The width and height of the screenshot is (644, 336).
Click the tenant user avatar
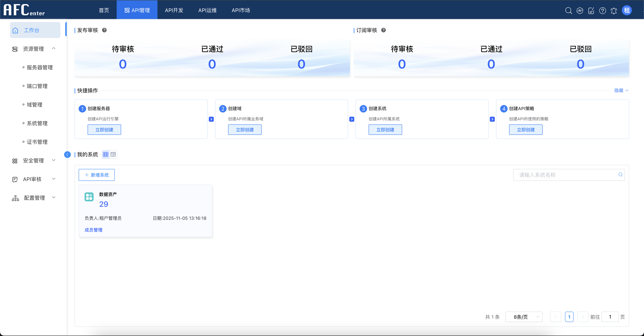(626, 10)
